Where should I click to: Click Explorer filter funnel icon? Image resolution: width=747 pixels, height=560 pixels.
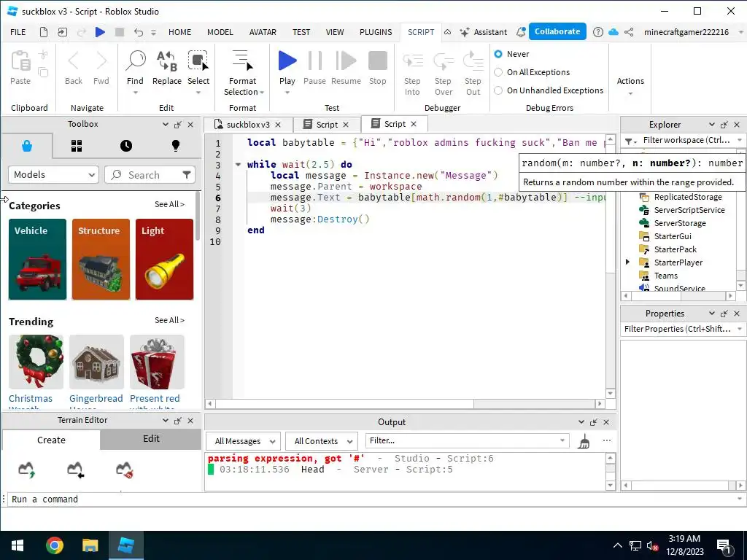point(631,141)
